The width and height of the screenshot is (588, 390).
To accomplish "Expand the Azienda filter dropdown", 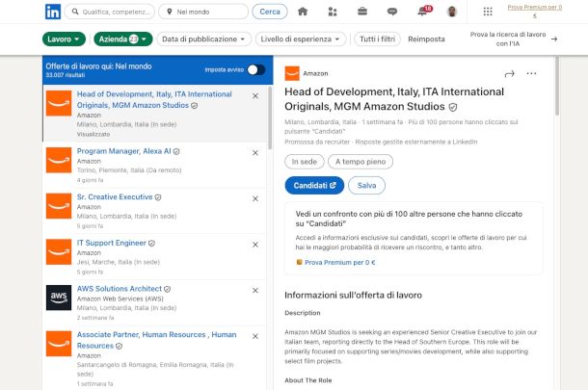I will (123, 39).
